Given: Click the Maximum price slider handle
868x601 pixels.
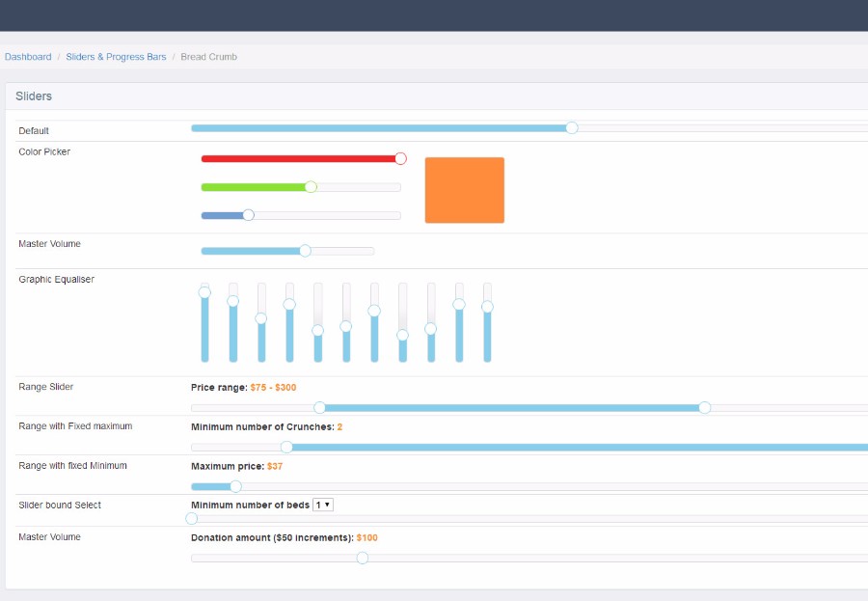Looking at the screenshot, I should click(236, 486).
